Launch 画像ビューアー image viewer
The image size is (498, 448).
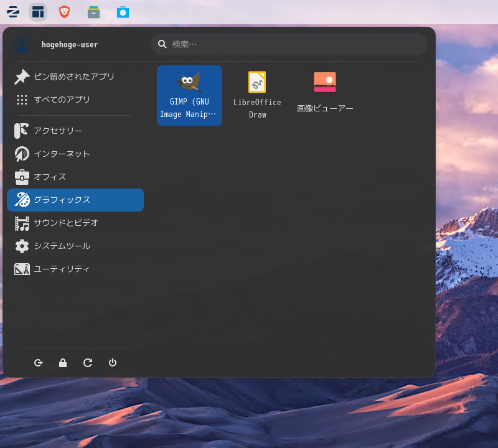pos(324,95)
